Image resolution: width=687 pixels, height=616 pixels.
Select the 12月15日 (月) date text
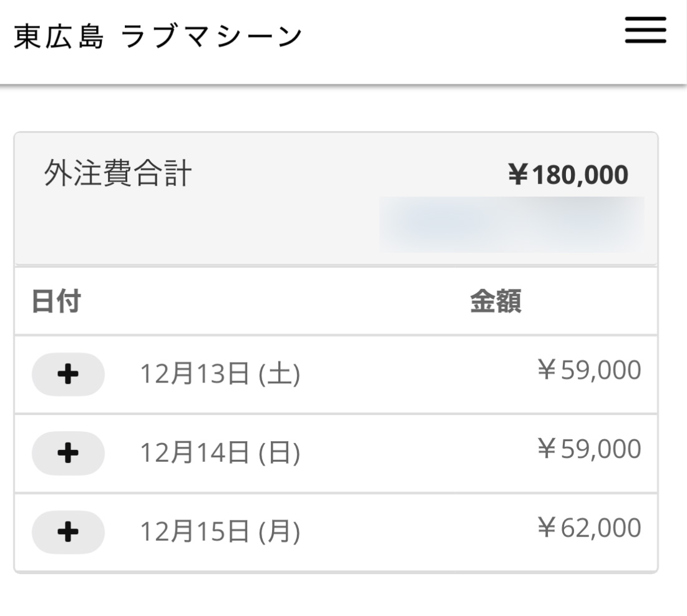(x=220, y=532)
